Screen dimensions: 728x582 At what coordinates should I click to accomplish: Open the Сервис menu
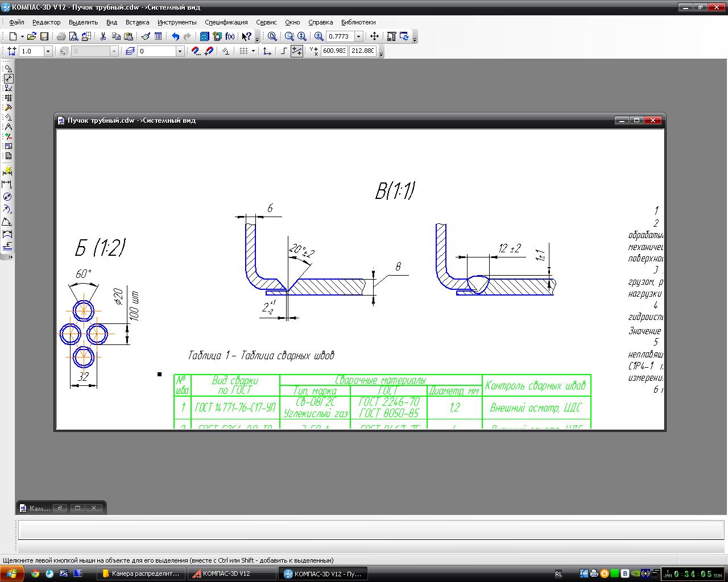266,22
